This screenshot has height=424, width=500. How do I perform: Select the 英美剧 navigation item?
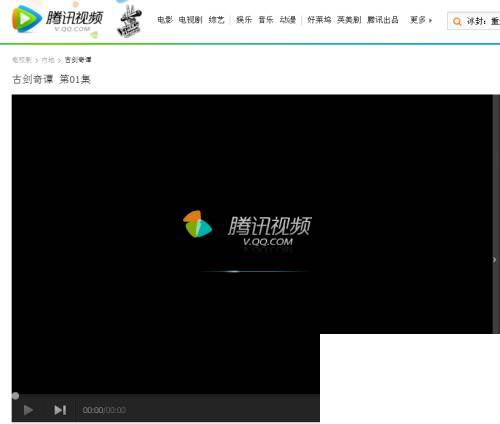click(x=349, y=20)
